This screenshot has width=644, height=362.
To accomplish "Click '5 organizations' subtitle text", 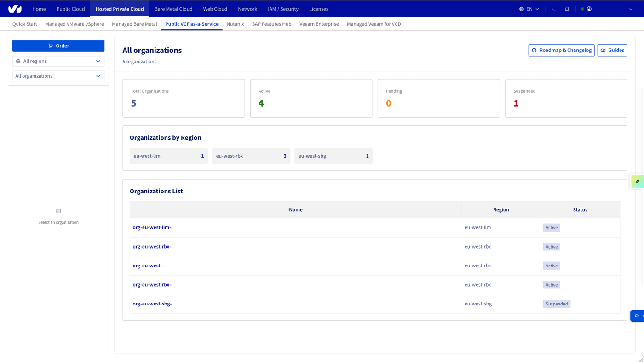I will pos(139,62).
